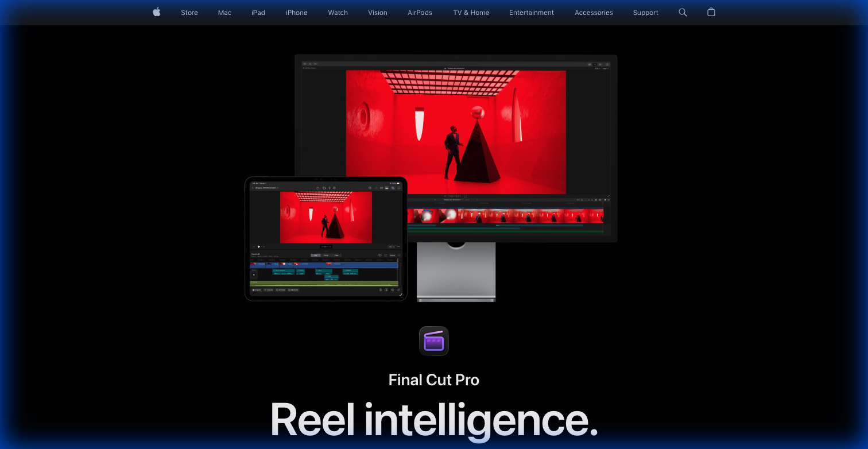This screenshot has height=449, width=868.
Task: Open the Mac menu in the navigation bar
Action: coord(224,12)
